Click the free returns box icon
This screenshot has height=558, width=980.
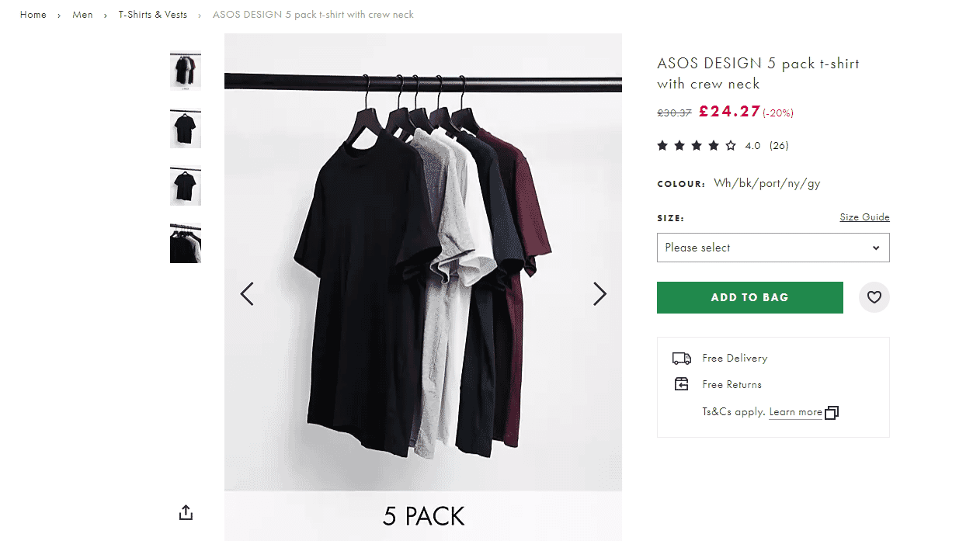point(681,383)
